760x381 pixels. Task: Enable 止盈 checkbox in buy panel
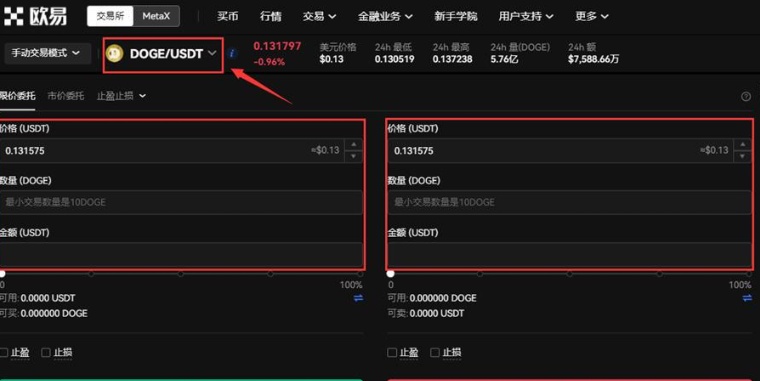(4, 352)
